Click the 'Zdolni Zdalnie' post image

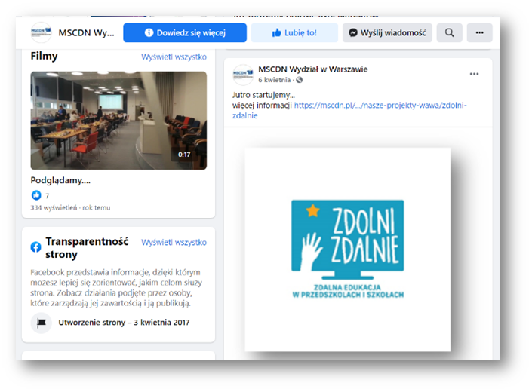tap(347, 250)
